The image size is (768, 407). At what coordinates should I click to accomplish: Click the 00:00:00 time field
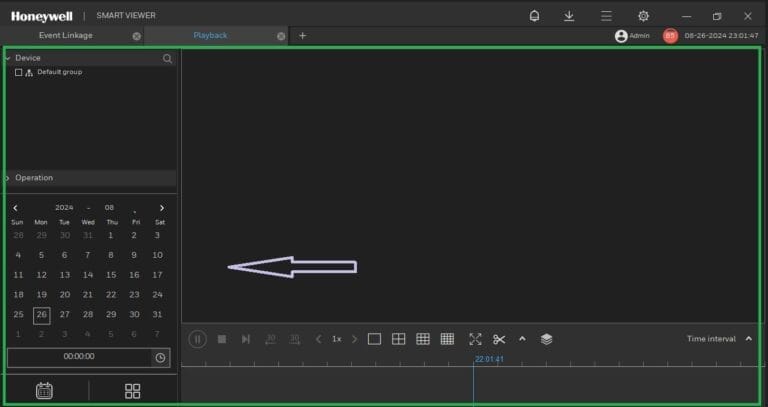(79, 357)
